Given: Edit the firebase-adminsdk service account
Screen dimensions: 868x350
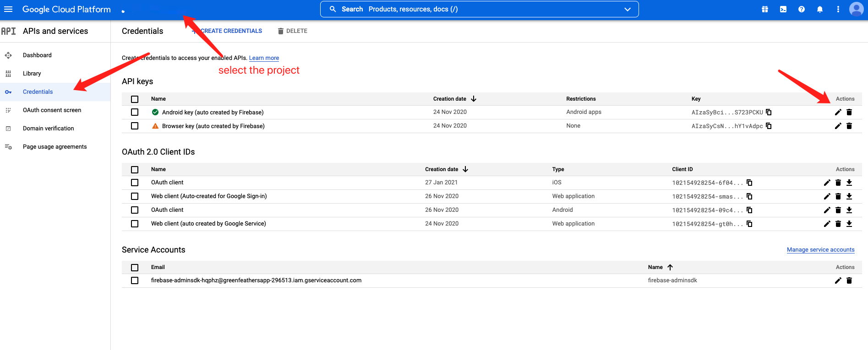Looking at the screenshot, I should point(838,280).
